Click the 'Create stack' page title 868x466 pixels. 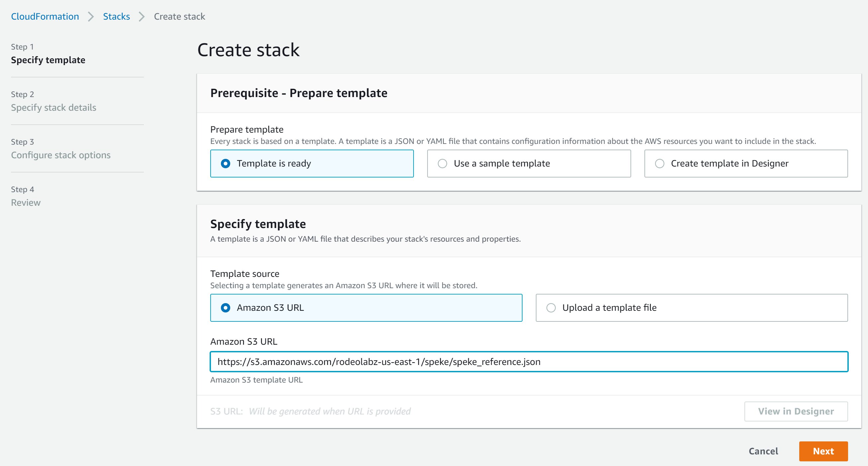click(x=248, y=50)
